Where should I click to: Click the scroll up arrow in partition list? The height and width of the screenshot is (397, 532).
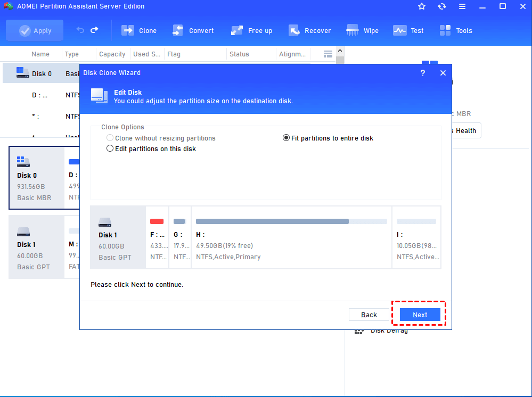click(x=340, y=51)
